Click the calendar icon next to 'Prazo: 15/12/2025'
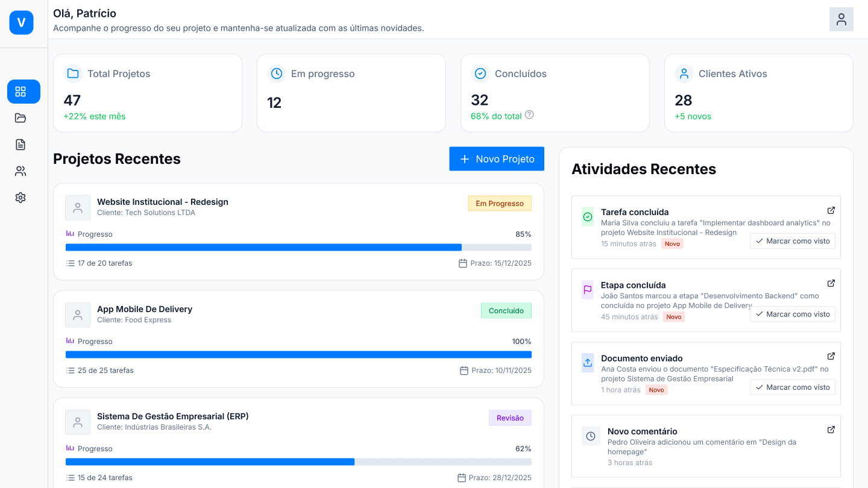 click(462, 263)
